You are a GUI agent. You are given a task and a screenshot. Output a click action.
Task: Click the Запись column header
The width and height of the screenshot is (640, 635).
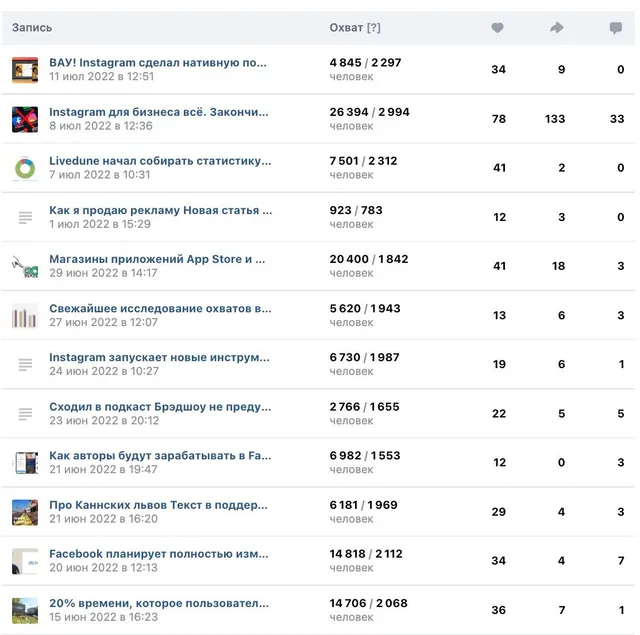pos(32,28)
